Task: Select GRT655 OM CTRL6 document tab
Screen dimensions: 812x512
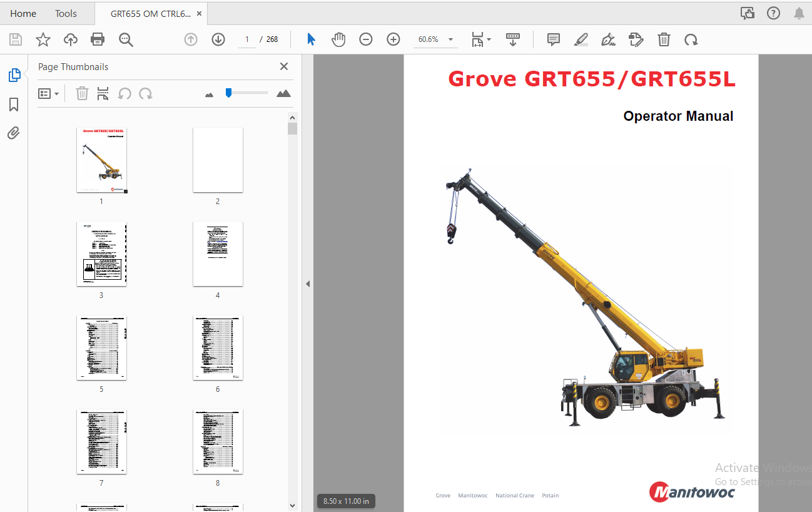Action: pyautogui.click(x=151, y=13)
